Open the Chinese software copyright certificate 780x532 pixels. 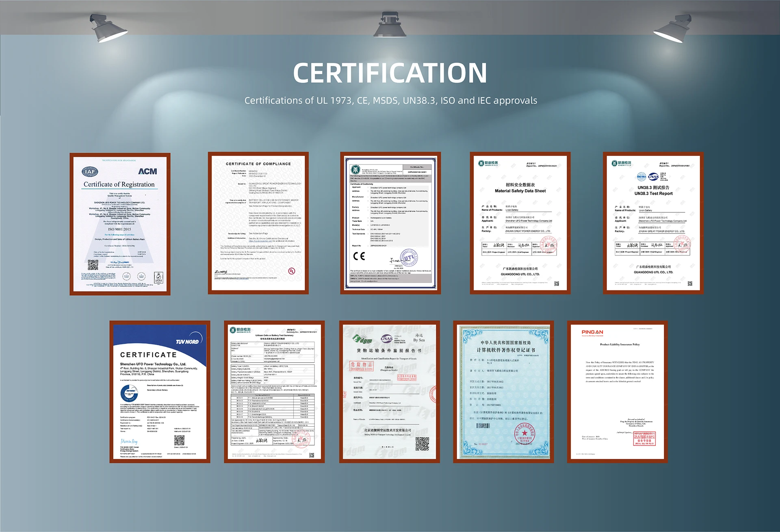click(x=503, y=392)
